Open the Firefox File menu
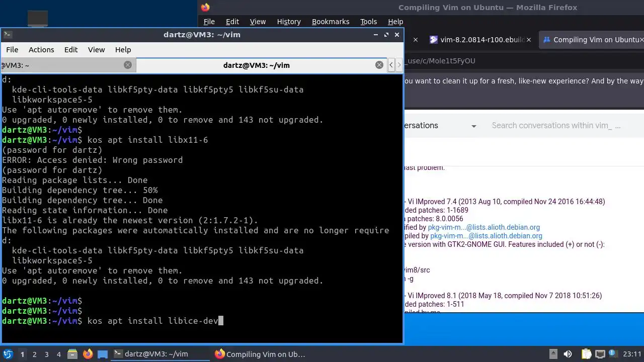The image size is (644, 362). [x=209, y=22]
